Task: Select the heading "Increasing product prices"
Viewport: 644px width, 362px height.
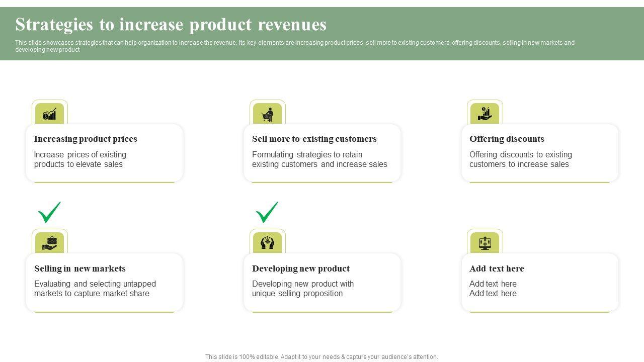Action: (x=86, y=139)
